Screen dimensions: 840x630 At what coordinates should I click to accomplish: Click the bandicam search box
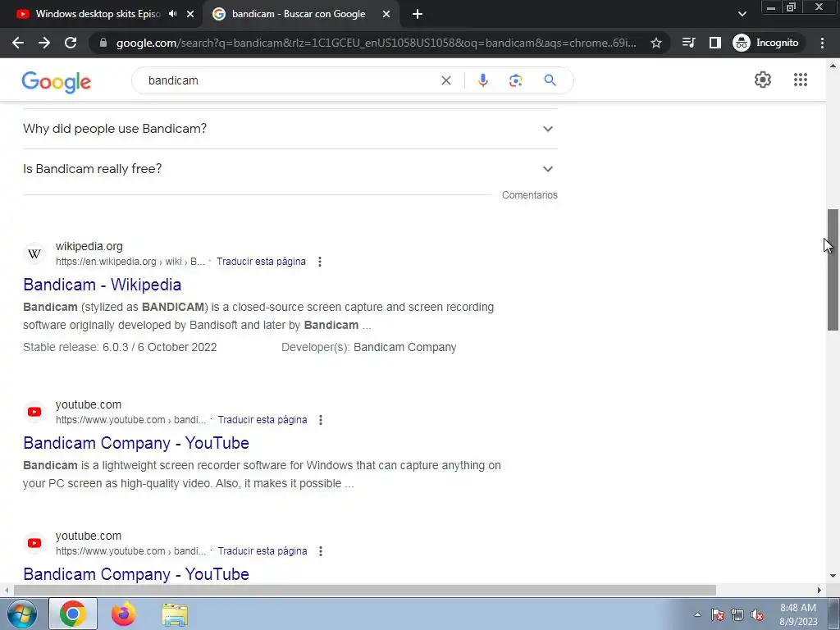click(x=290, y=80)
